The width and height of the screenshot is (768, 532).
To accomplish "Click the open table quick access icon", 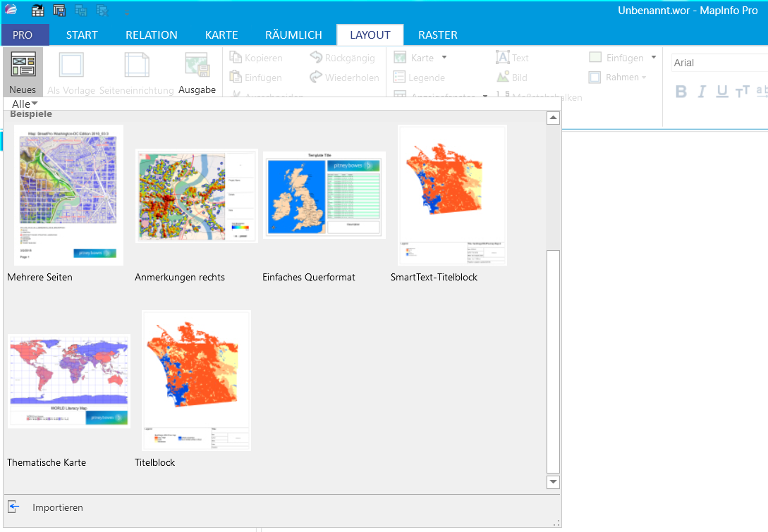I will pyautogui.click(x=37, y=10).
